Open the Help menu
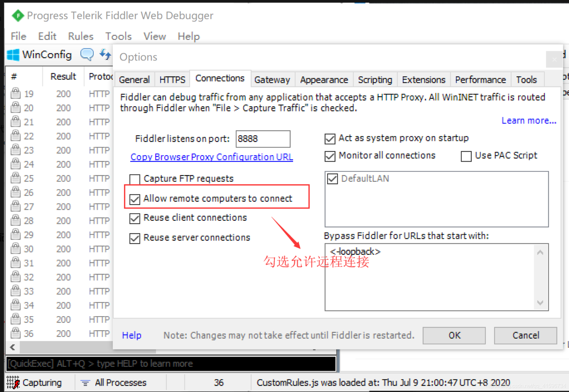Screen dimensions: 569x392 tap(189, 36)
